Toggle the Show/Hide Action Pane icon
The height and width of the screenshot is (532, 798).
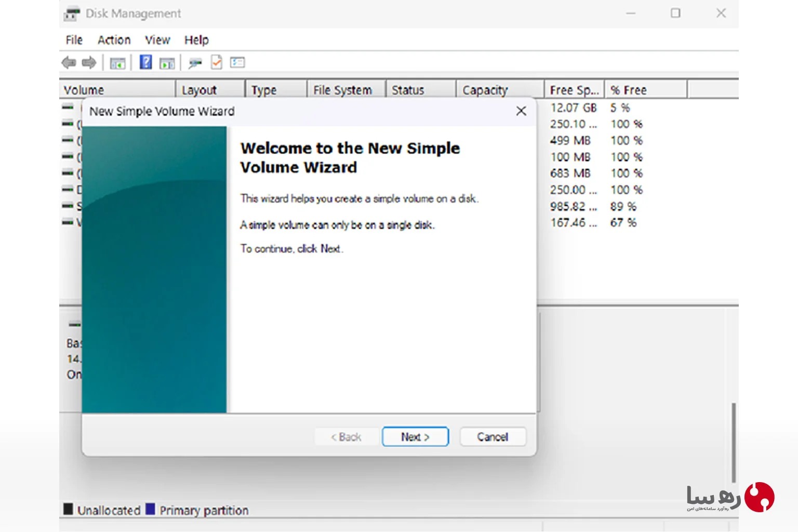pyautogui.click(x=167, y=63)
